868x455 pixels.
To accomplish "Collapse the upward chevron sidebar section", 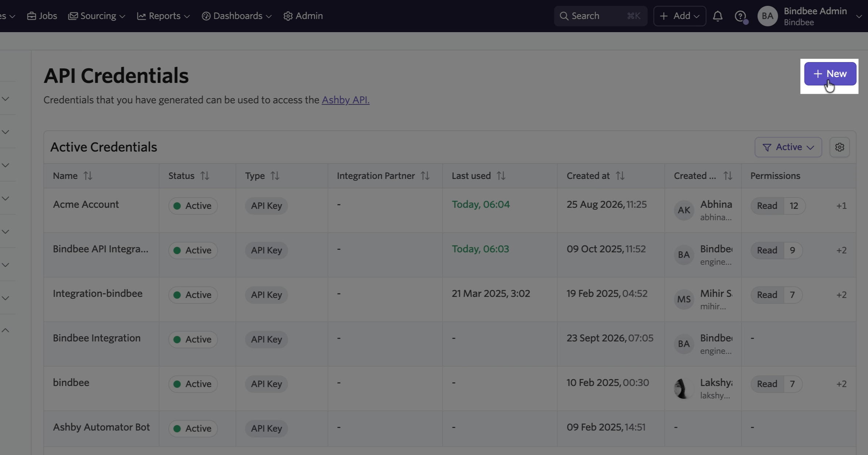I will [x=5, y=330].
